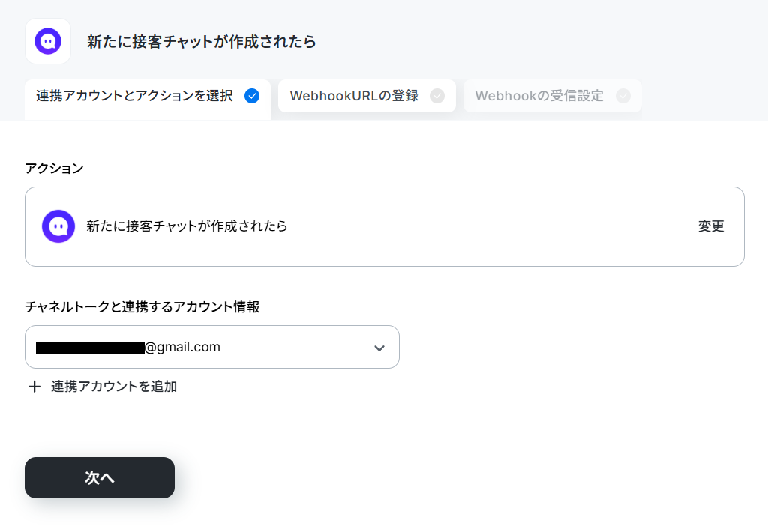Switch to the Webhookの受信設定 tab
768x532 pixels.
coord(553,96)
